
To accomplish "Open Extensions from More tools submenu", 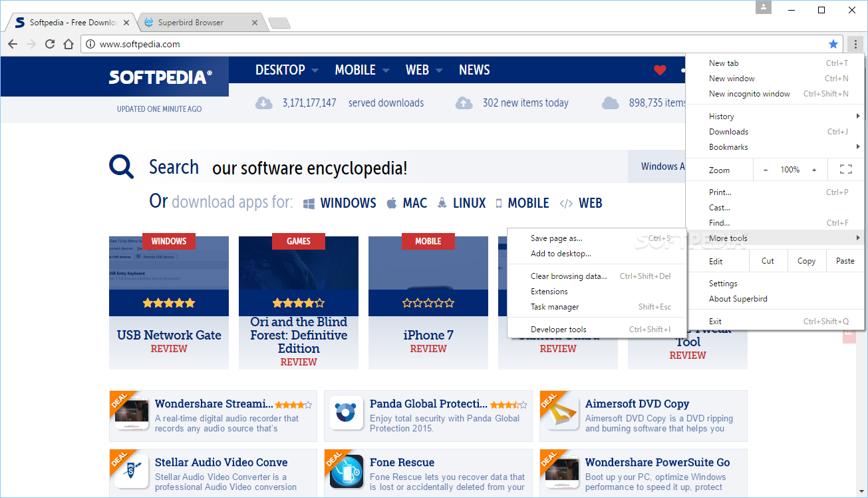I will pyautogui.click(x=597, y=291).
